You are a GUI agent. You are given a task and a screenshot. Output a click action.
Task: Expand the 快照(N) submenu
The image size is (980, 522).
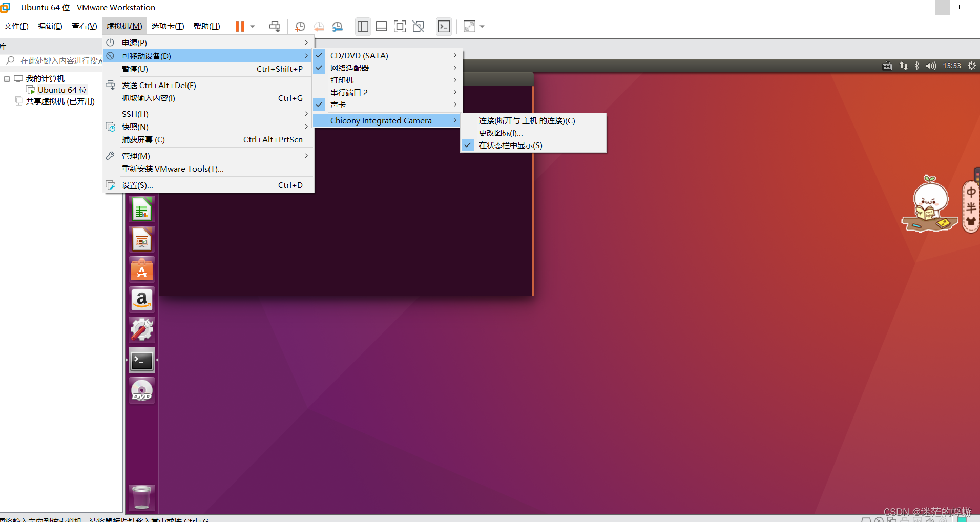[x=208, y=127]
